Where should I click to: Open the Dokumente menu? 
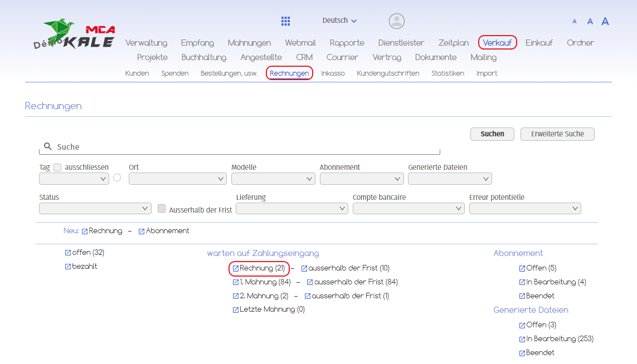click(x=435, y=57)
